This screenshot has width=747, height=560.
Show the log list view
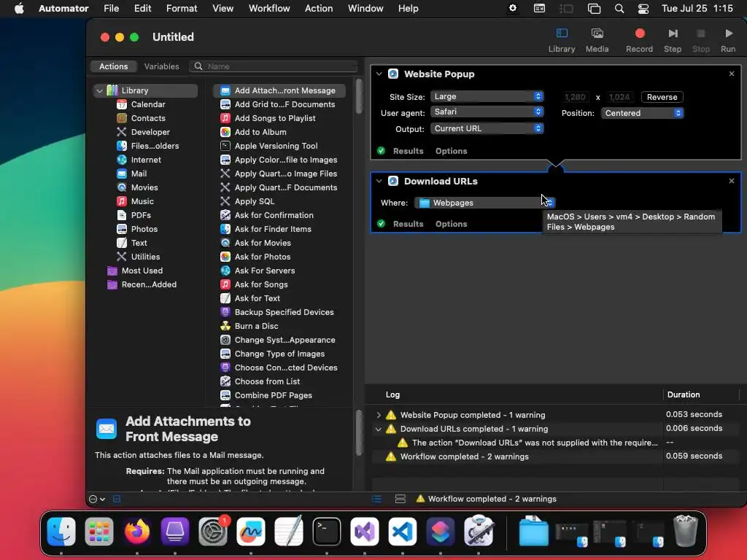pyautogui.click(x=377, y=499)
